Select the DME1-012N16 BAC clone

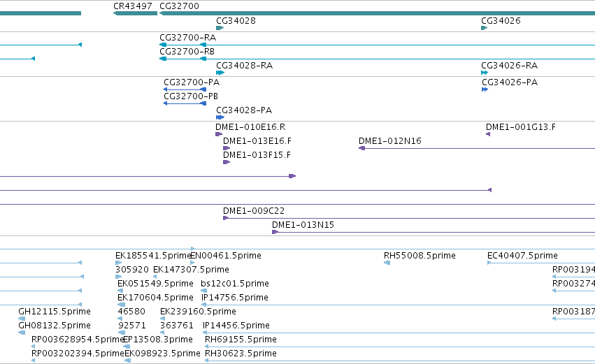[477, 148]
